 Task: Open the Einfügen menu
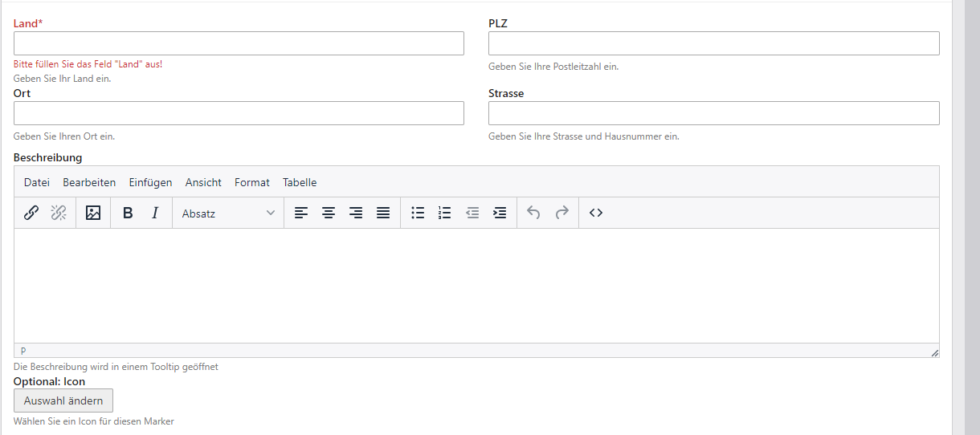(150, 182)
